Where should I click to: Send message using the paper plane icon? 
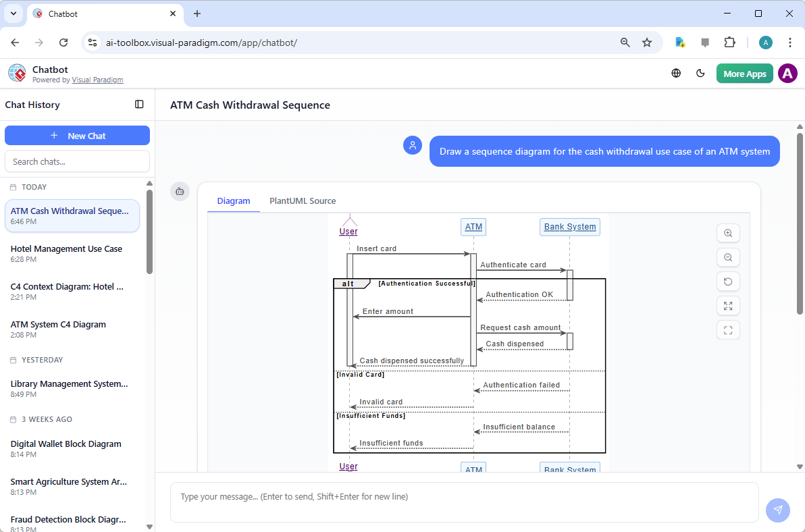point(777,510)
